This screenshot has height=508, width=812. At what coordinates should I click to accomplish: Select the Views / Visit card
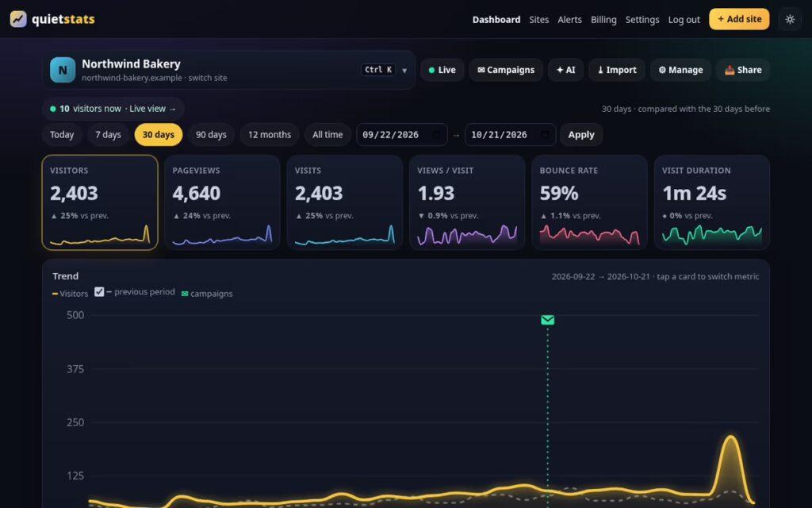click(x=467, y=202)
